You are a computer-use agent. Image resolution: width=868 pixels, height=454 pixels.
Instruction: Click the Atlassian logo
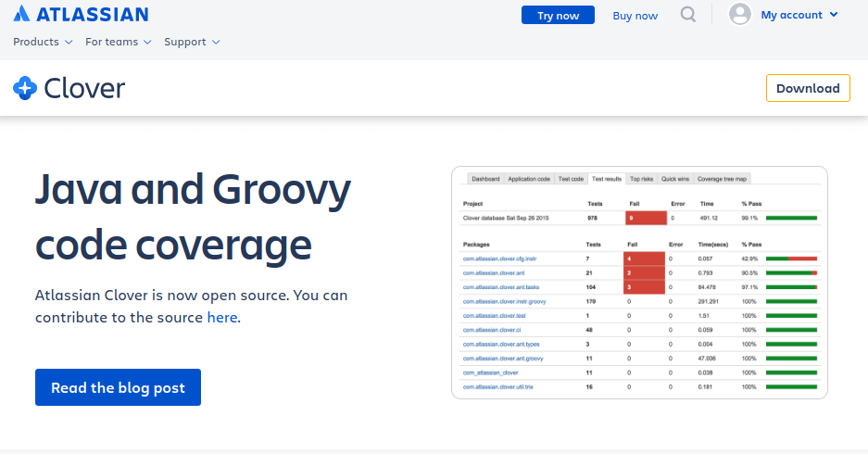point(81,14)
